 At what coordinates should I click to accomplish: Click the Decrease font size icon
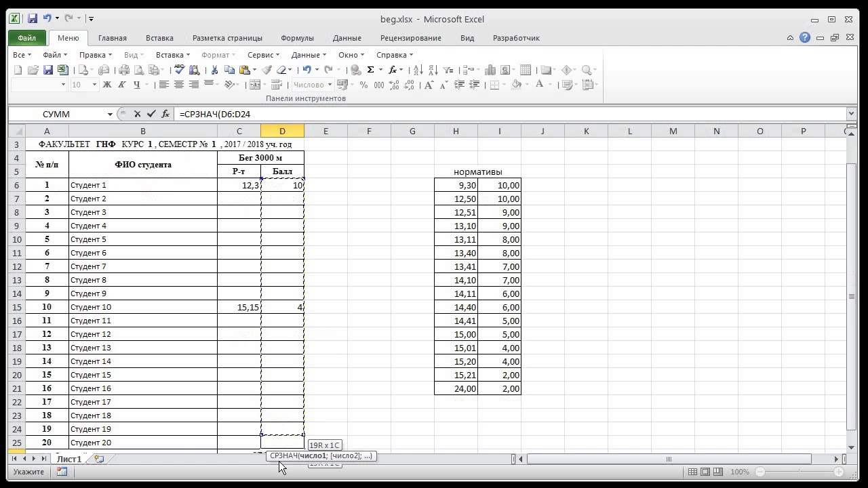click(x=444, y=85)
